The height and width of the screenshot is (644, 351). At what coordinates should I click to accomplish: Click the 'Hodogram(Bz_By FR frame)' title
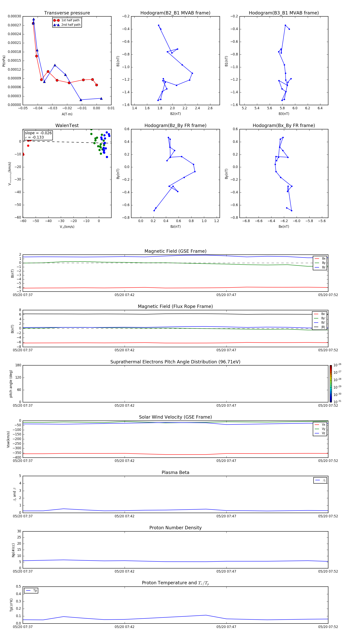[175, 125]
